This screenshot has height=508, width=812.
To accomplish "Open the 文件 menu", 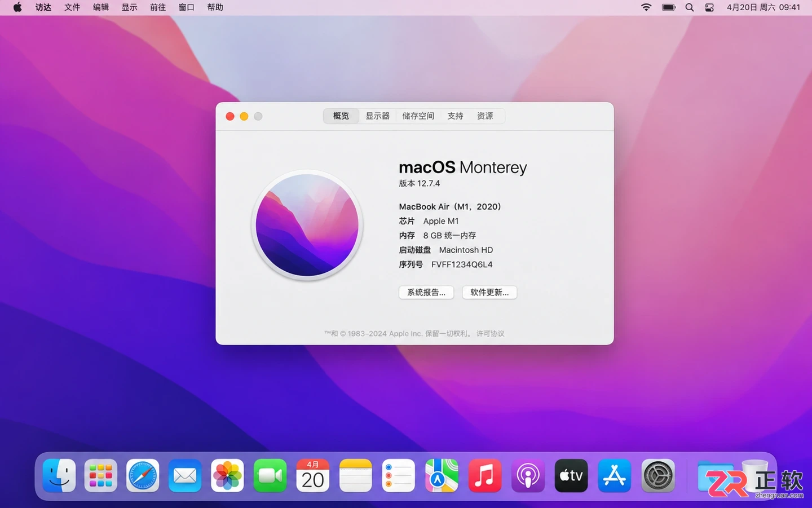I will (x=72, y=7).
